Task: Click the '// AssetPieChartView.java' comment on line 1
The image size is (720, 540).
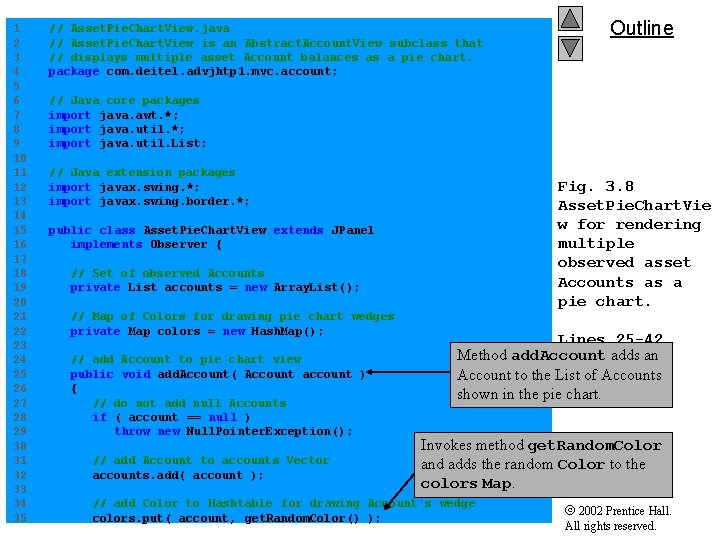Action: click(x=139, y=28)
